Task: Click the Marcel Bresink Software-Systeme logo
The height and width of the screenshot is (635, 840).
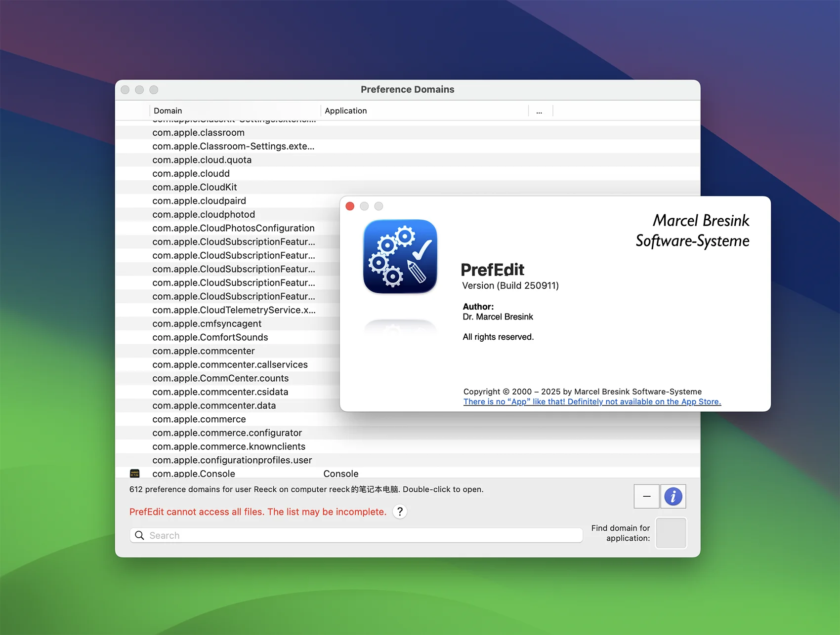Action: click(x=693, y=231)
